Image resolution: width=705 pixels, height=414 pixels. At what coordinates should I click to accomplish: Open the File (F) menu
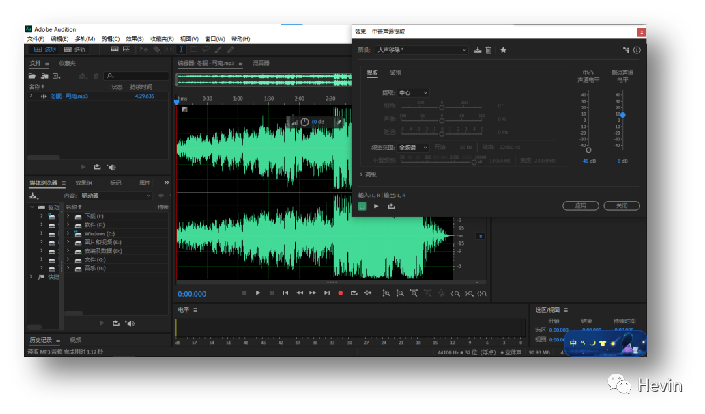[35, 39]
